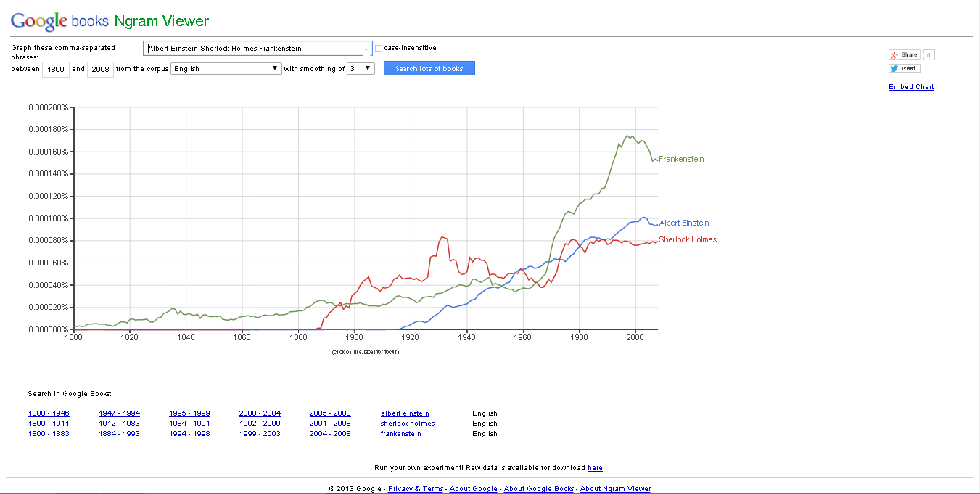
Task: Click the 1900 x-axis year label
Action: click(354, 337)
